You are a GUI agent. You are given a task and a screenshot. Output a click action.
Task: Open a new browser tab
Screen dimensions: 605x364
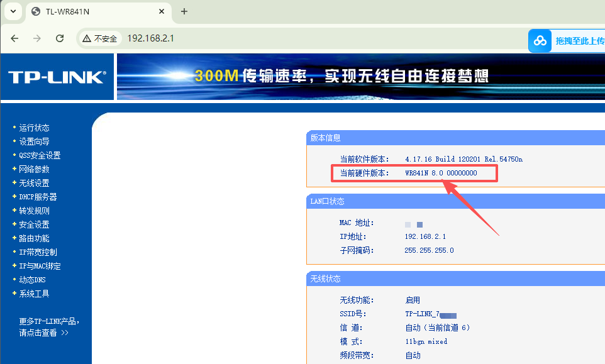[x=184, y=11]
